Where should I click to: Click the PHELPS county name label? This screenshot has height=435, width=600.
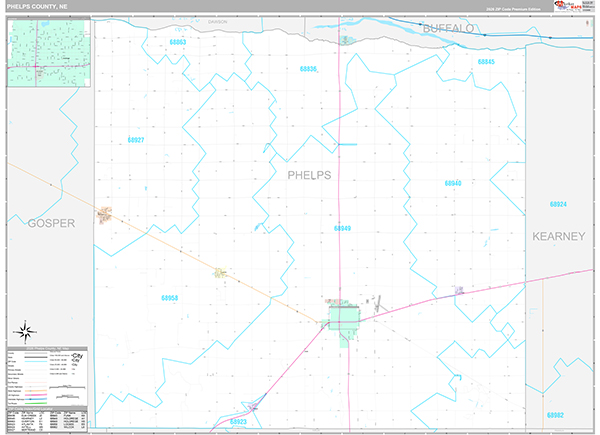click(x=309, y=174)
